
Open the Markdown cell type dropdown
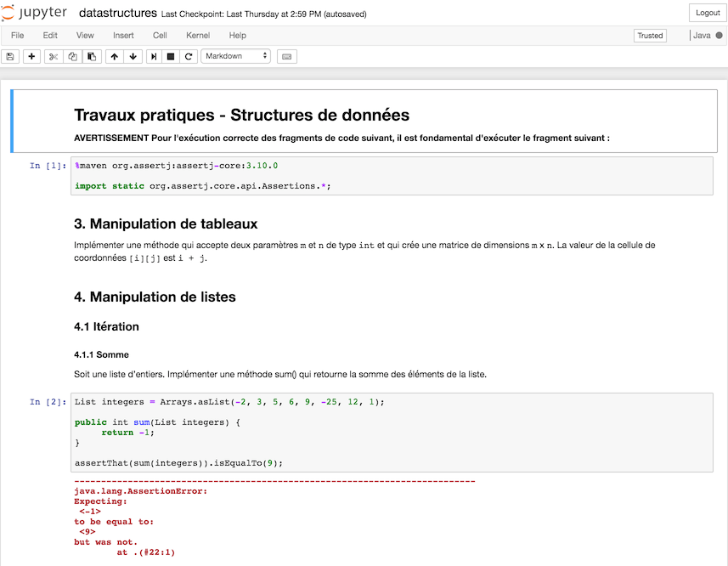[234, 56]
